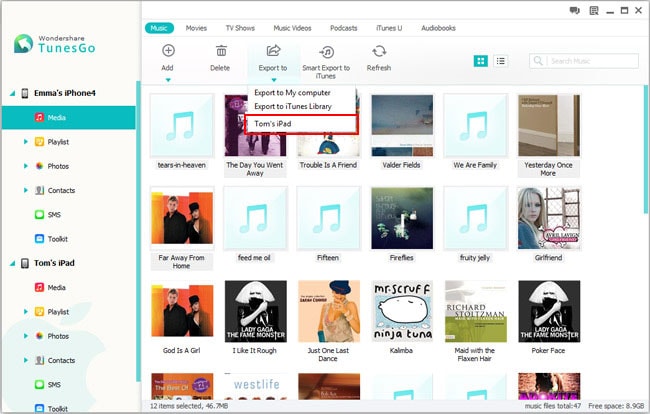
Task: Switch to the Music Videos tab
Action: (292, 28)
